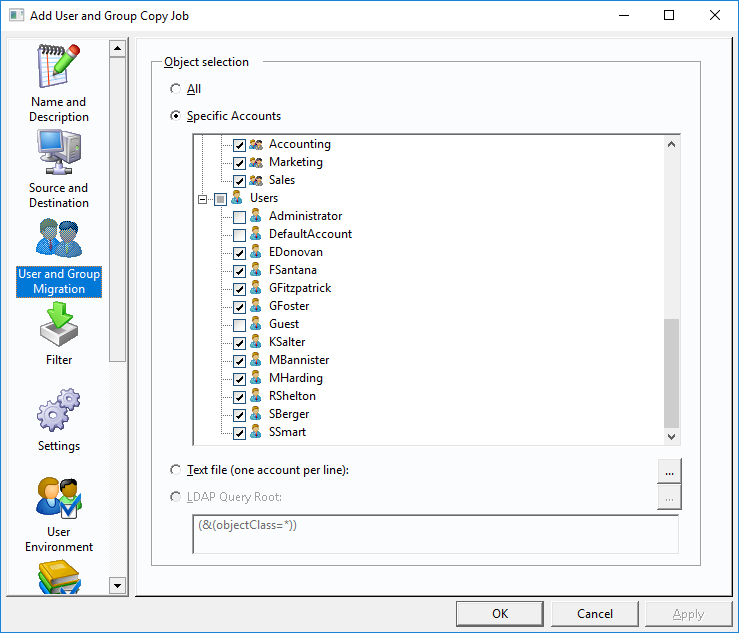Click the Administrator user icon
This screenshot has height=633, width=739.
pyautogui.click(x=256, y=216)
